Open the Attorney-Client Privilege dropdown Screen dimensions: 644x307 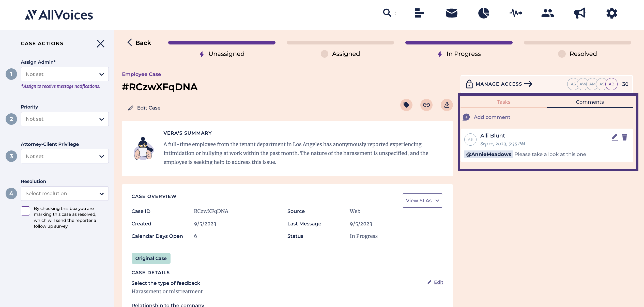click(65, 156)
